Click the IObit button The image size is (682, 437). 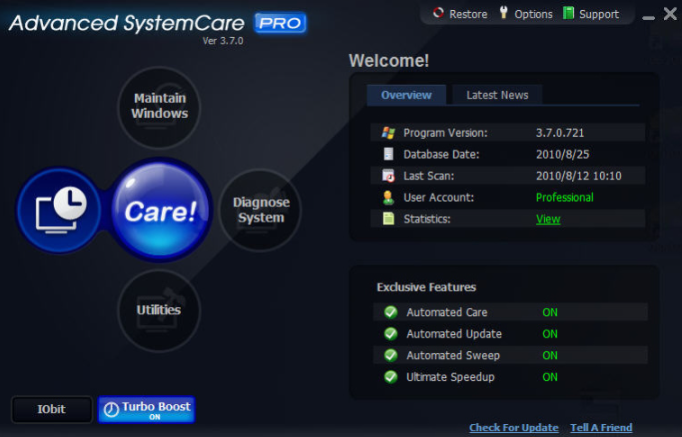(52, 409)
